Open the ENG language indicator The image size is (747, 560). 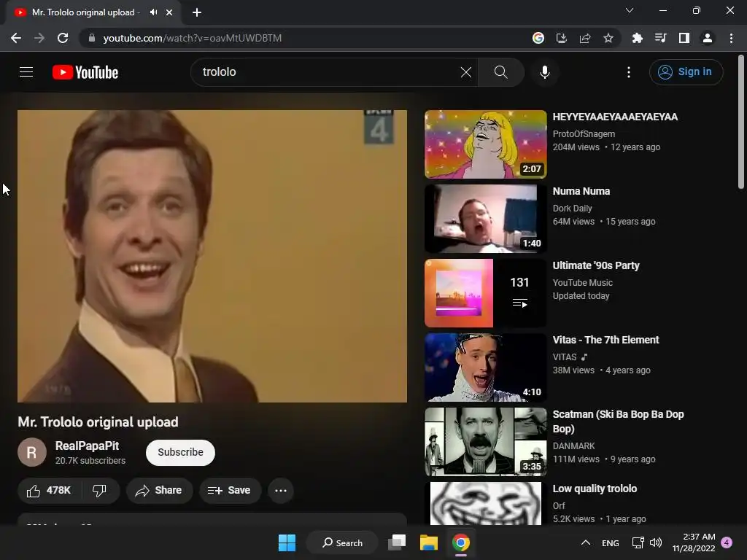(611, 542)
